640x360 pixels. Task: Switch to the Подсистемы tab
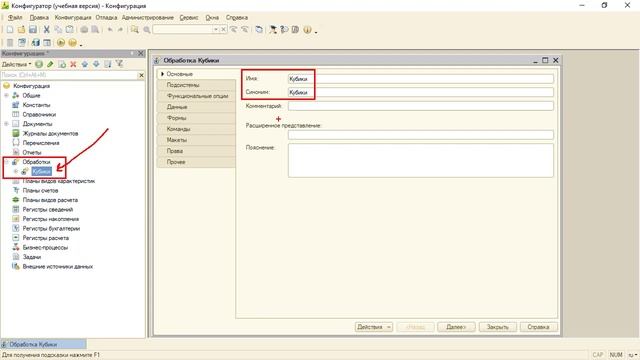[x=196, y=85]
